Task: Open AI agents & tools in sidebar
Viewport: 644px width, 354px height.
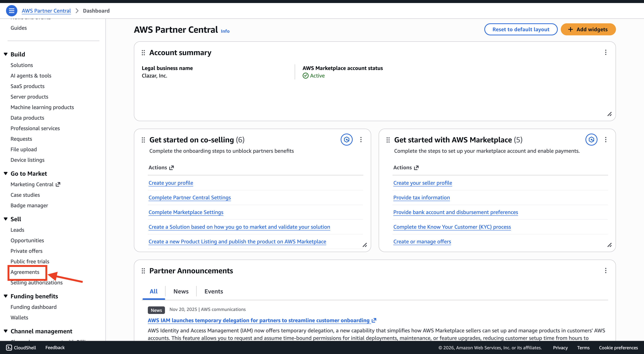Action: tap(31, 76)
